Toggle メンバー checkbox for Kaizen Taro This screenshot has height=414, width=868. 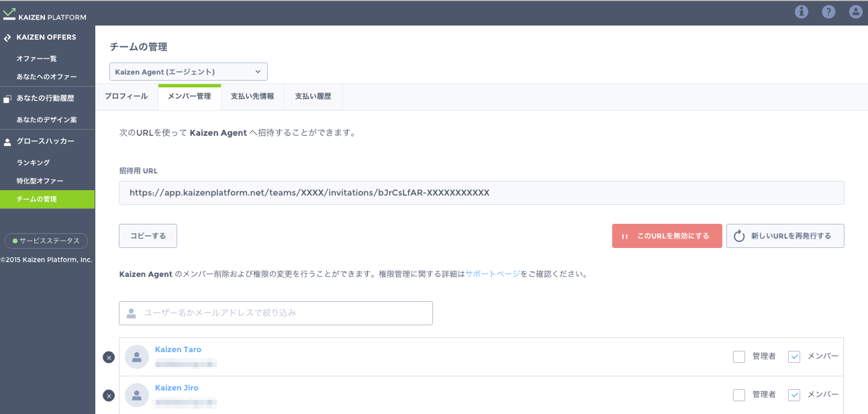[794, 357]
